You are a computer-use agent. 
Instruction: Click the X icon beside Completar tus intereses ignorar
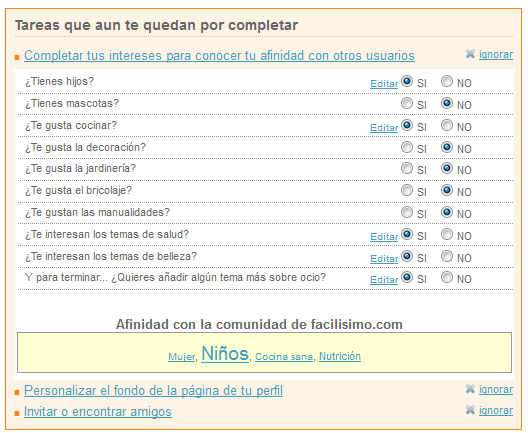pyautogui.click(x=470, y=54)
